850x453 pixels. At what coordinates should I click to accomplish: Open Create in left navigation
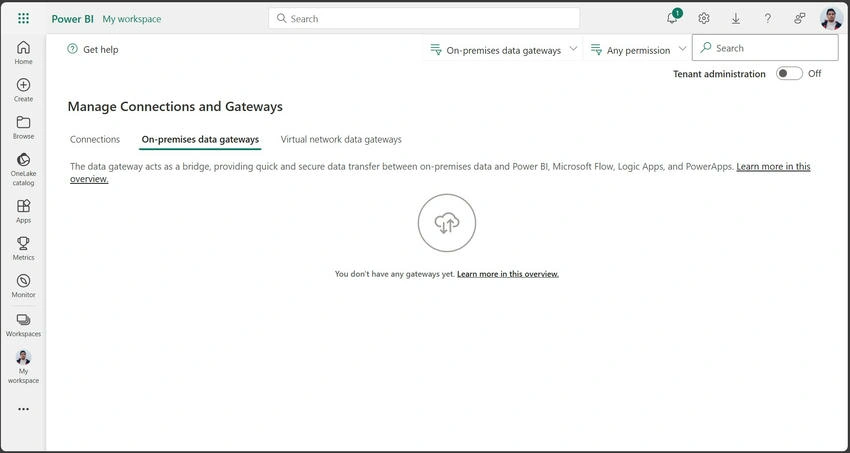coord(23,90)
